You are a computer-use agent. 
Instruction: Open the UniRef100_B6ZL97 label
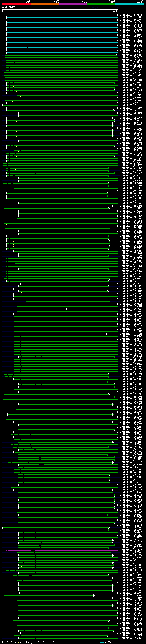(131, 191)
